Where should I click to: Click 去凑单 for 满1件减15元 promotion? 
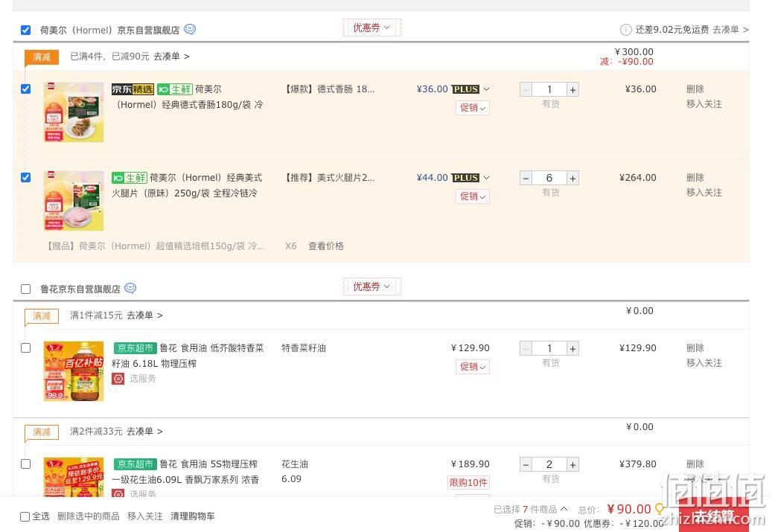[x=144, y=315]
